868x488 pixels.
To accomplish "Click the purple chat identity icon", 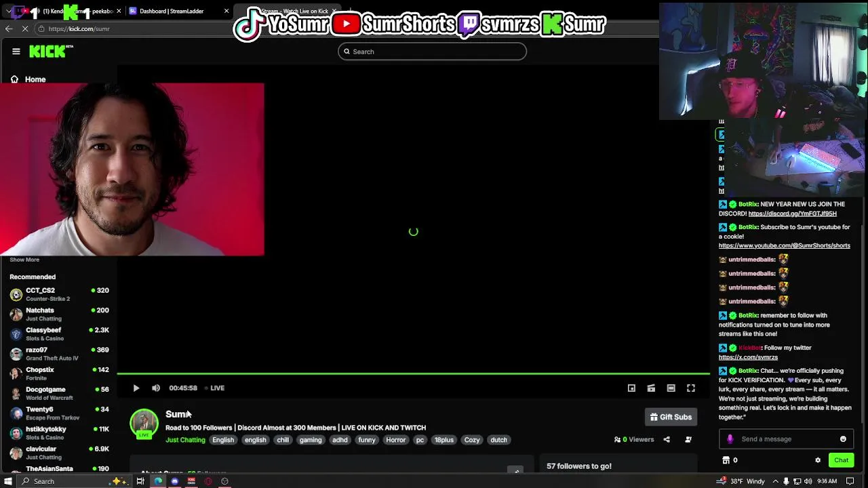I will [x=730, y=439].
